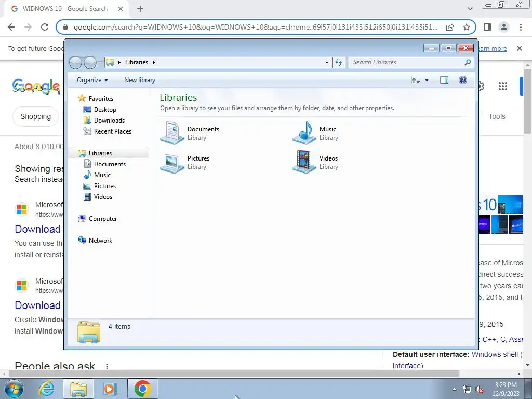Dismiss the Chrome notification bar
The image size is (532, 399).
[x=519, y=48]
